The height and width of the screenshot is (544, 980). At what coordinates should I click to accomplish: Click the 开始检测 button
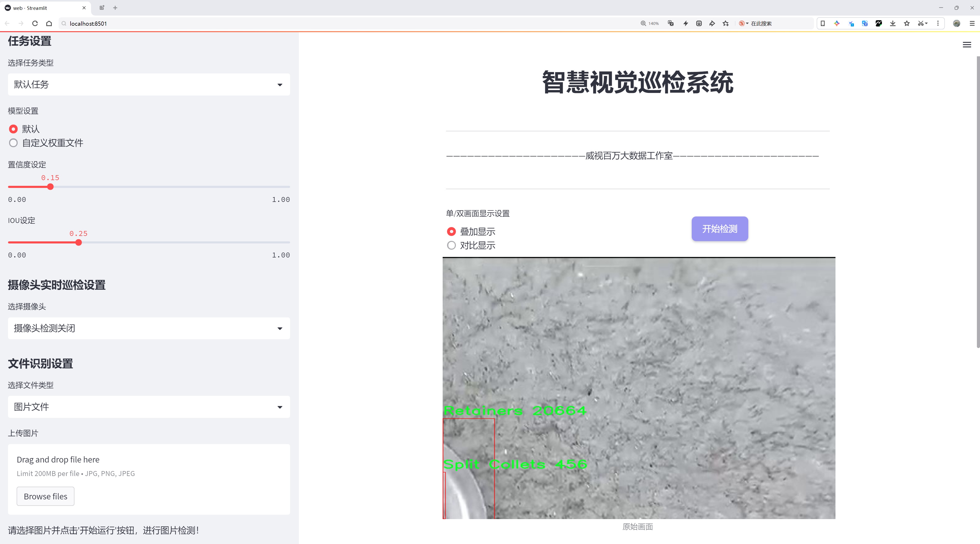(x=720, y=229)
